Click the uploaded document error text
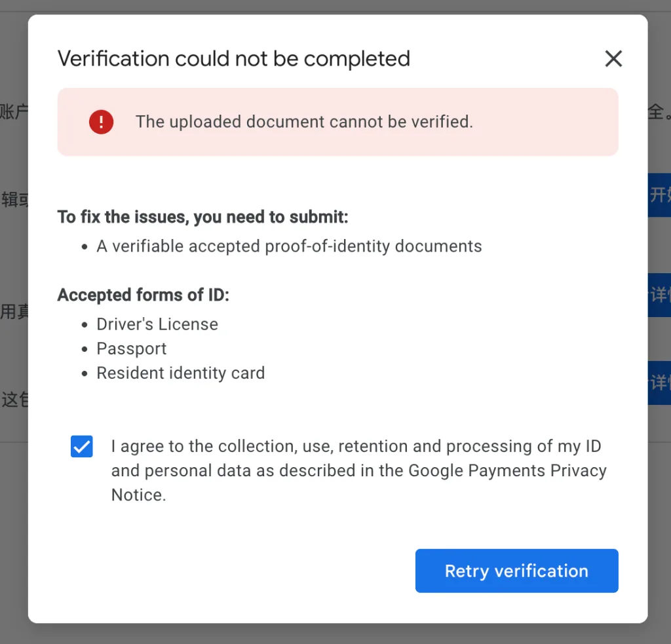Viewport: 671px width, 644px height. [x=305, y=122]
